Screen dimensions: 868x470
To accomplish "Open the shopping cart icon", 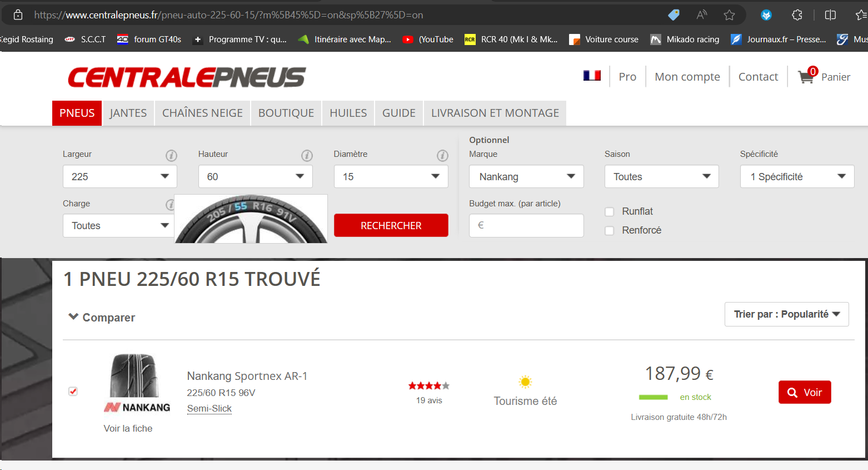I will (x=806, y=76).
